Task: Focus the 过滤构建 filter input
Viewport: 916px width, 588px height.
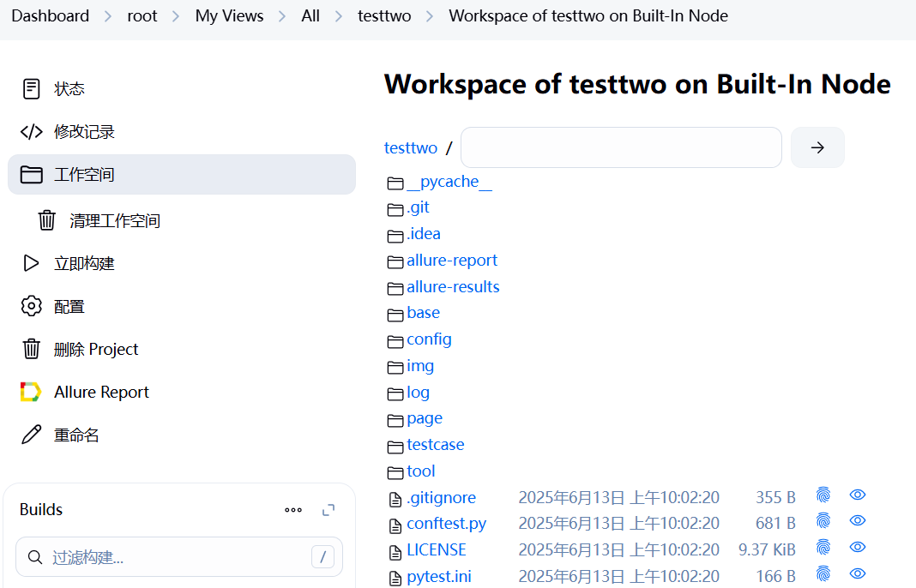Action: (178, 557)
